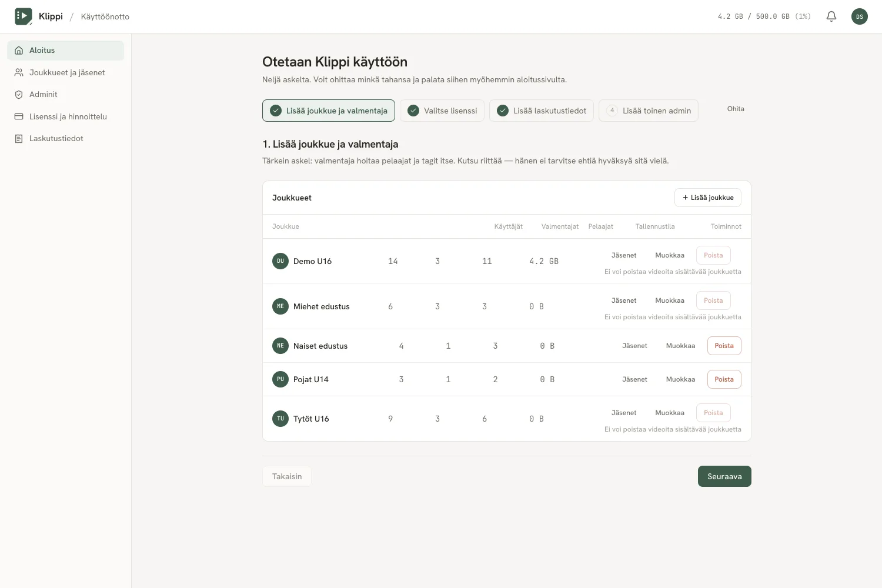Click the Tallennustila column header
This screenshot has height=588, width=882.
tap(655, 226)
